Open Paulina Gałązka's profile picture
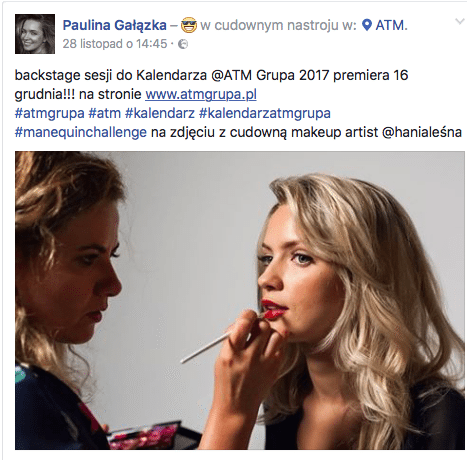Viewport: 467px width, 460px height. pyautogui.click(x=35, y=34)
